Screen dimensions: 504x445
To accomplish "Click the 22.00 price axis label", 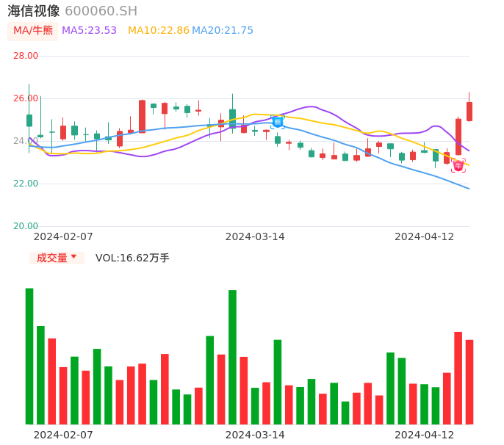I will click(26, 184).
